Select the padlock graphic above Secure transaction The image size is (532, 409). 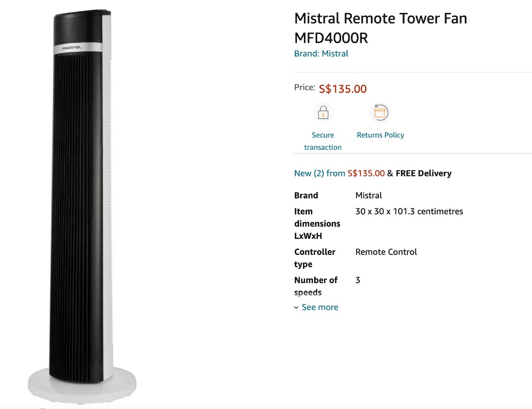(x=323, y=112)
